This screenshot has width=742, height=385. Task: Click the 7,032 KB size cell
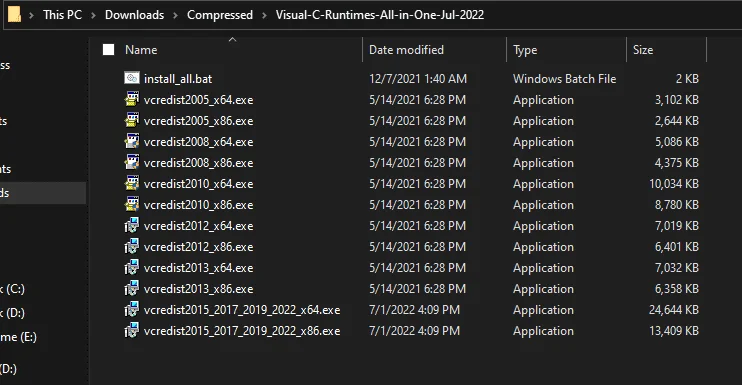click(677, 268)
